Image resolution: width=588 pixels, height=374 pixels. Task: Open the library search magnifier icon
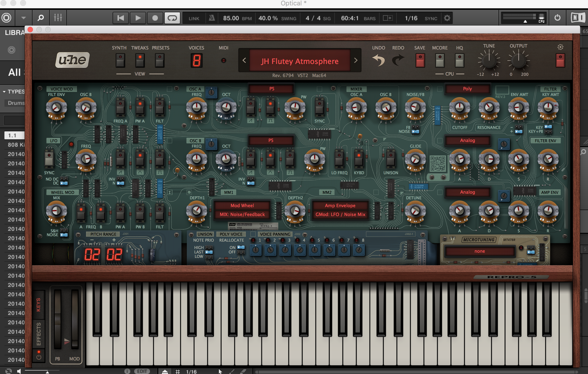(41, 18)
